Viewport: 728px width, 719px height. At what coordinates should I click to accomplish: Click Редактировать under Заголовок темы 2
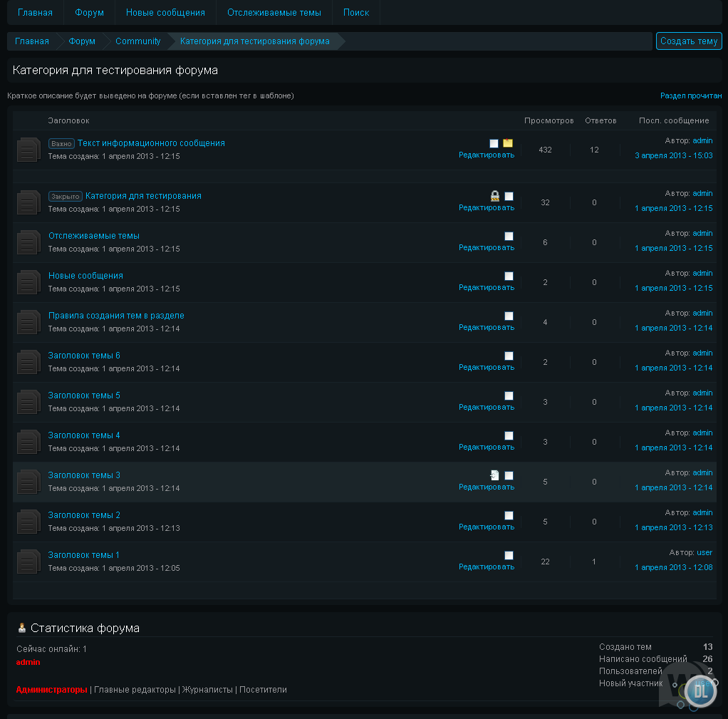(x=486, y=527)
